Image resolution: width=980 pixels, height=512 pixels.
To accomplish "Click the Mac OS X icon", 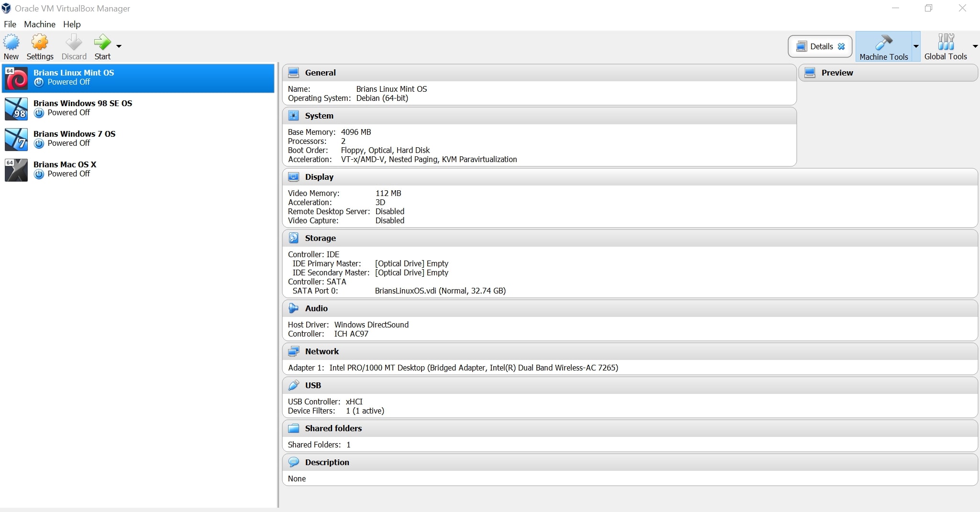I will click(x=16, y=170).
